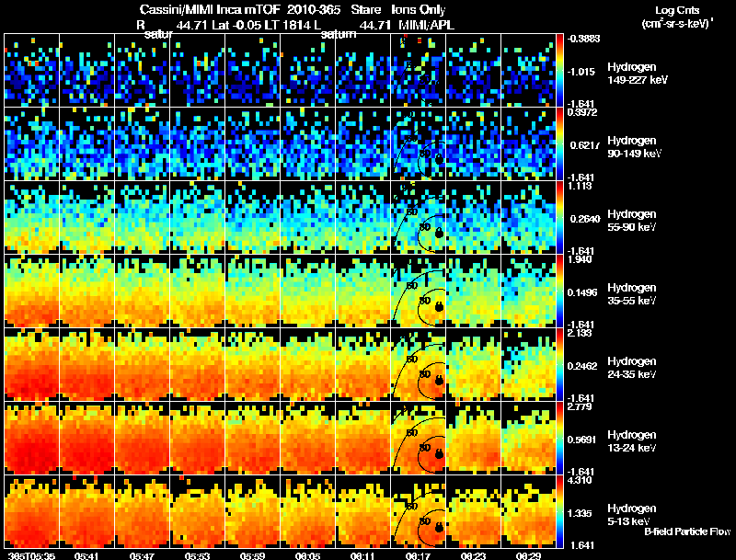This screenshot has width=736, height=560.
Task: Click the Saturn disc in the 13-24 keV row
Action: click(x=439, y=453)
